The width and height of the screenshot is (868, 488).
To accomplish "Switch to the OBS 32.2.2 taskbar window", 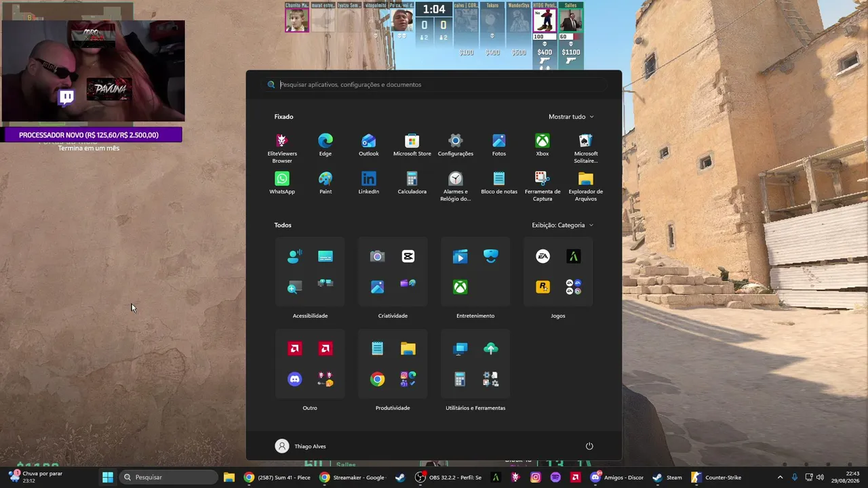I will point(449,477).
